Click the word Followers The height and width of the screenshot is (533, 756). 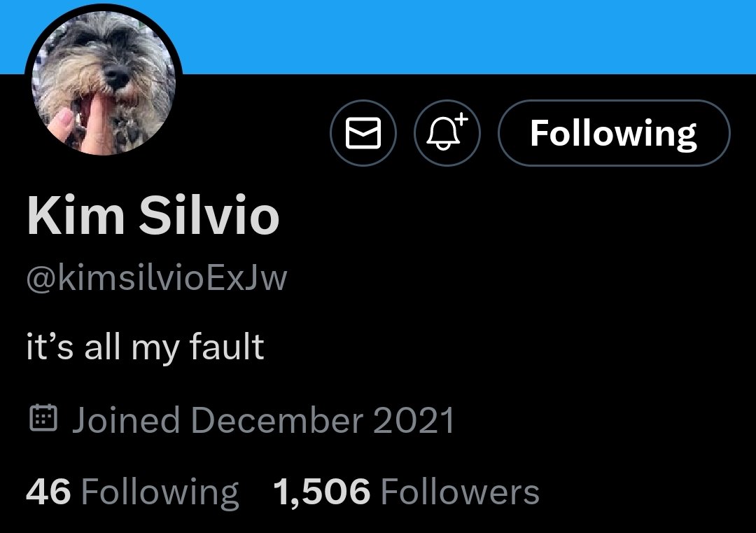point(461,492)
